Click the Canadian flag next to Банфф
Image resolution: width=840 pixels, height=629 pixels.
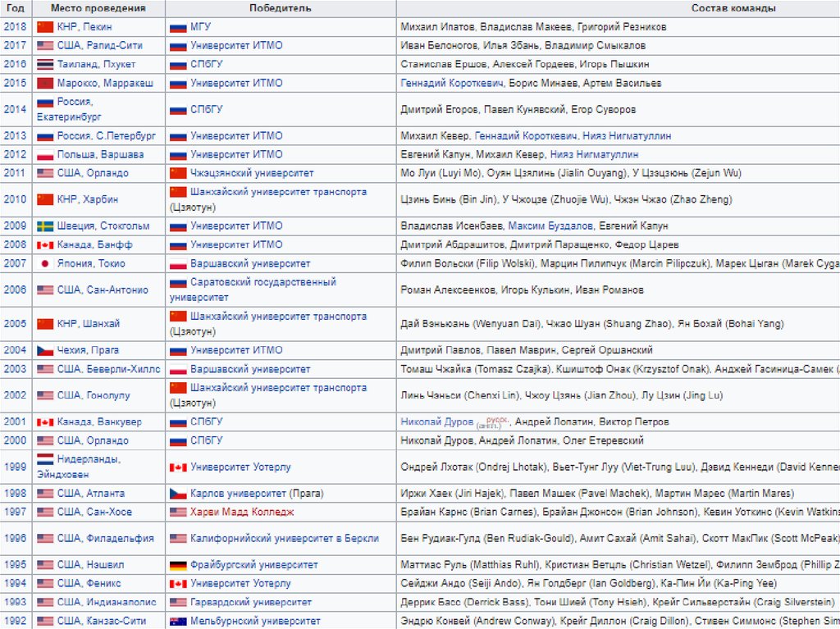click(45, 244)
